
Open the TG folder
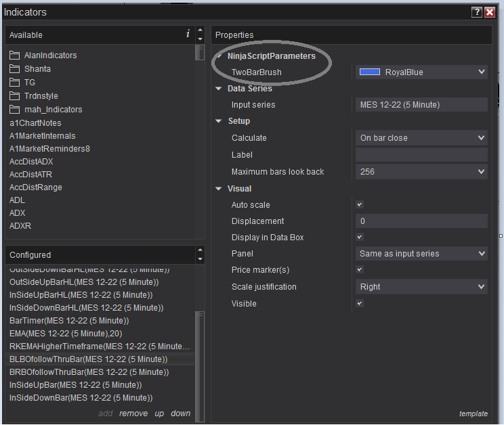tap(22, 83)
